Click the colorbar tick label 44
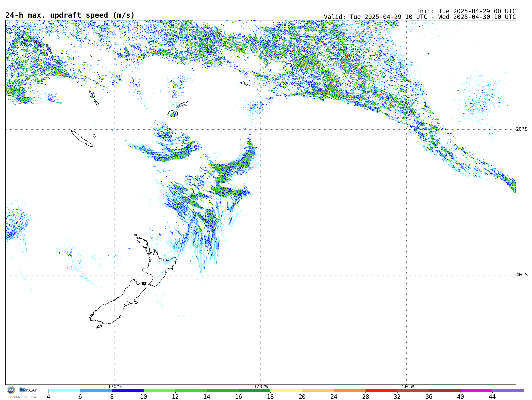 [492, 397]
